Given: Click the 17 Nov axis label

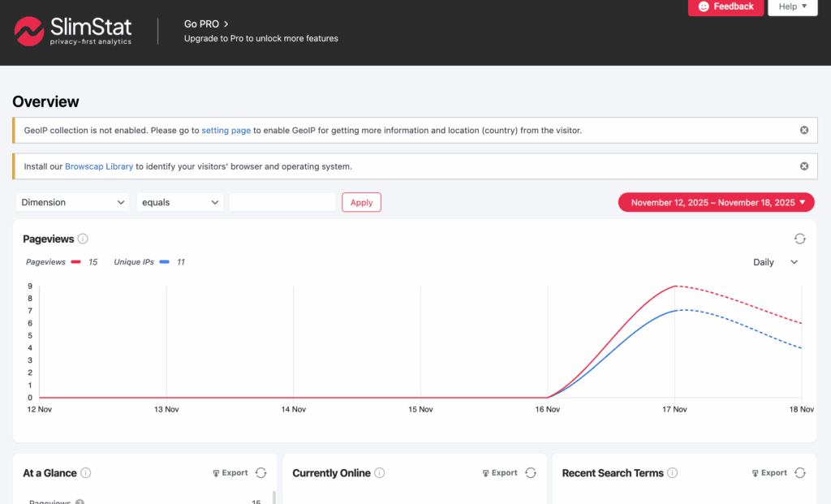Looking at the screenshot, I should click(x=674, y=409).
